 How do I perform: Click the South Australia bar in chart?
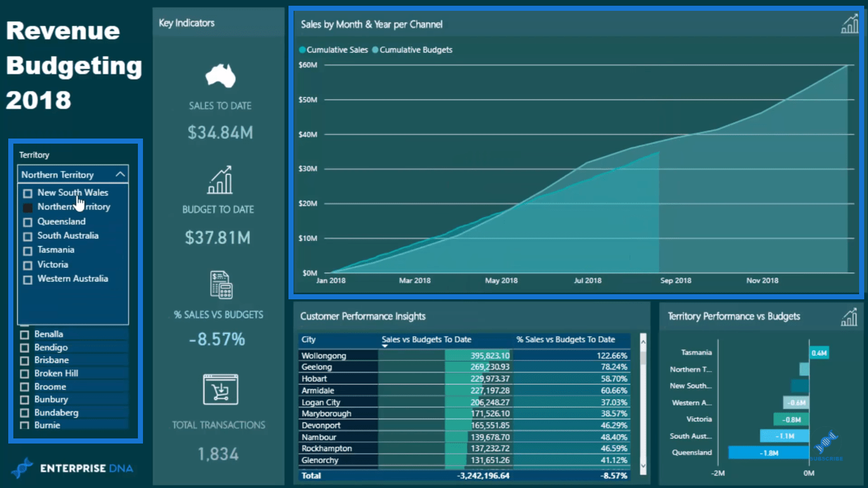coord(785,436)
